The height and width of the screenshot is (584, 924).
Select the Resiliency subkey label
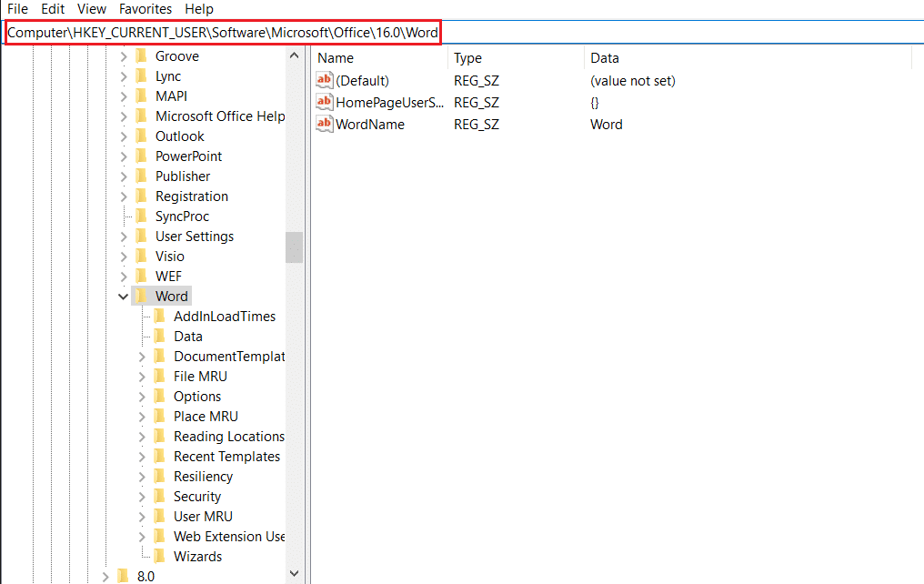(204, 477)
